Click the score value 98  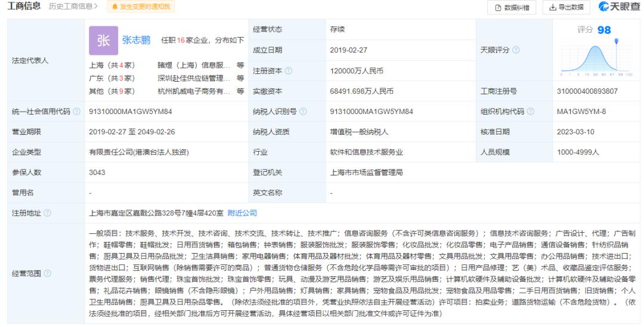pos(604,30)
